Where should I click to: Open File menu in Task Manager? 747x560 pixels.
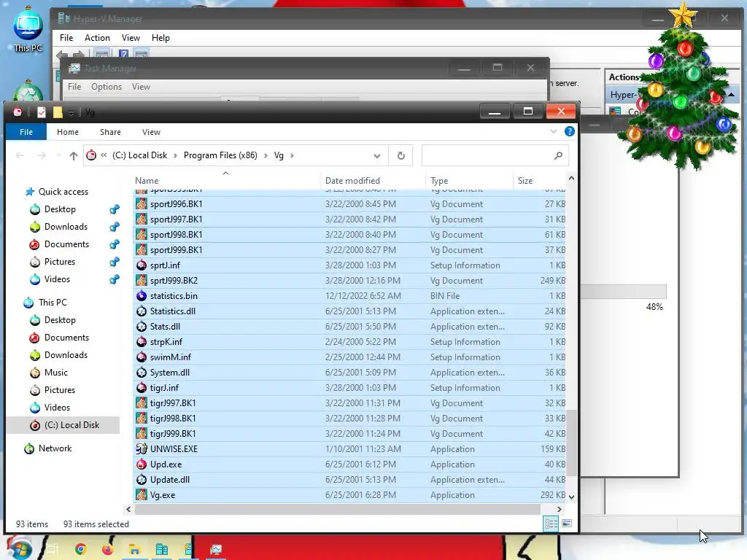pos(74,87)
